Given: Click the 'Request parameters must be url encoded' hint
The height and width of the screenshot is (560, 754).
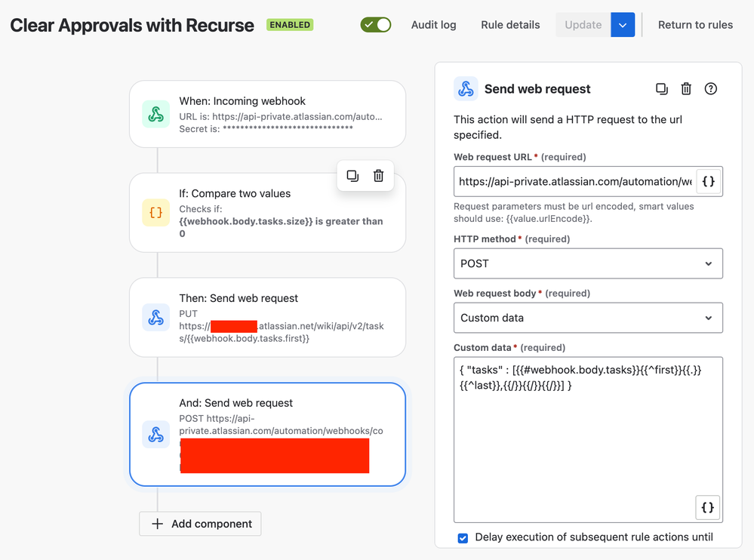Looking at the screenshot, I should click(x=574, y=213).
